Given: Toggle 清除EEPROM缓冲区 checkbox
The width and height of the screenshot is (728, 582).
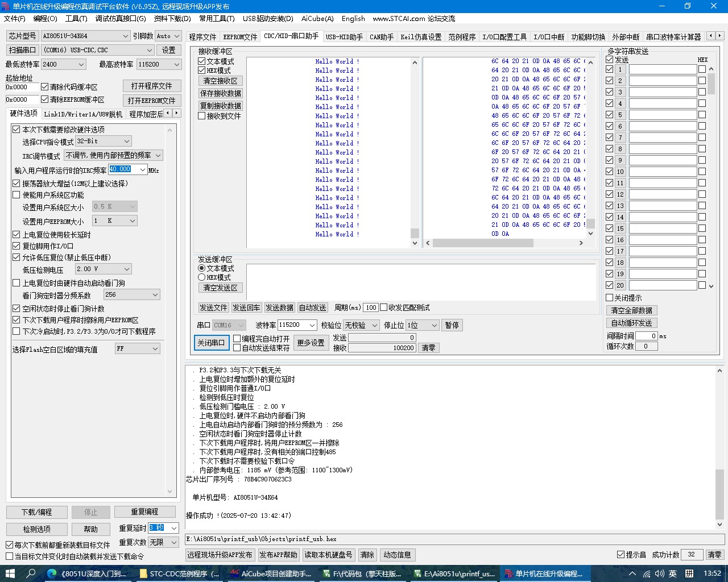Looking at the screenshot, I should 45,99.
